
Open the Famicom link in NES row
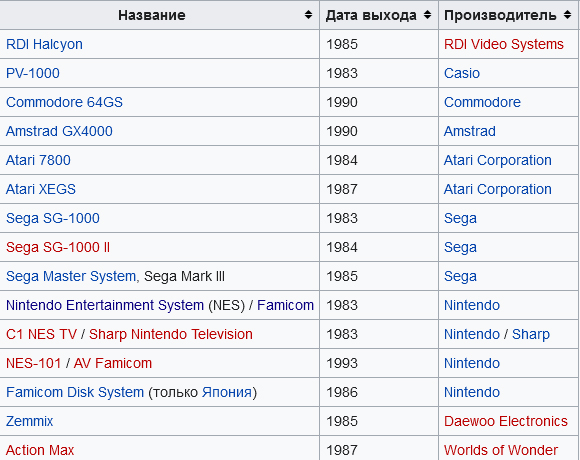tap(285, 305)
